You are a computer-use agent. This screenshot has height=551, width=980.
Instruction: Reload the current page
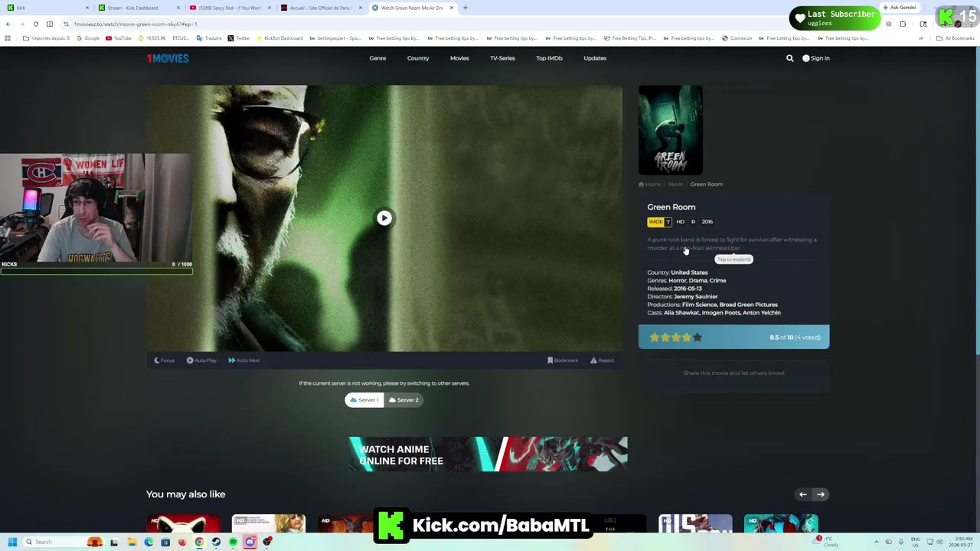click(x=35, y=24)
